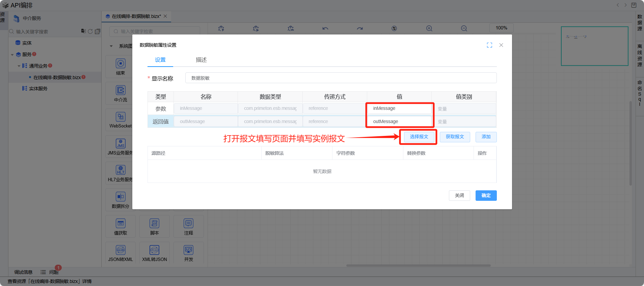Switch to the 描述 tab
Image resolution: width=644 pixels, height=286 pixels.
[201, 60]
